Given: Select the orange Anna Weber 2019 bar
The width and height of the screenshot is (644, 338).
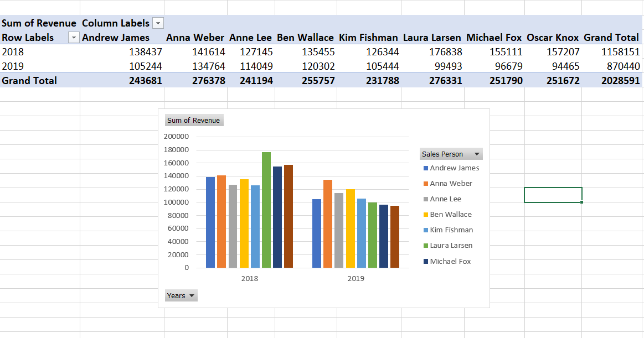Looking at the screenshot, I should point(328,224).
